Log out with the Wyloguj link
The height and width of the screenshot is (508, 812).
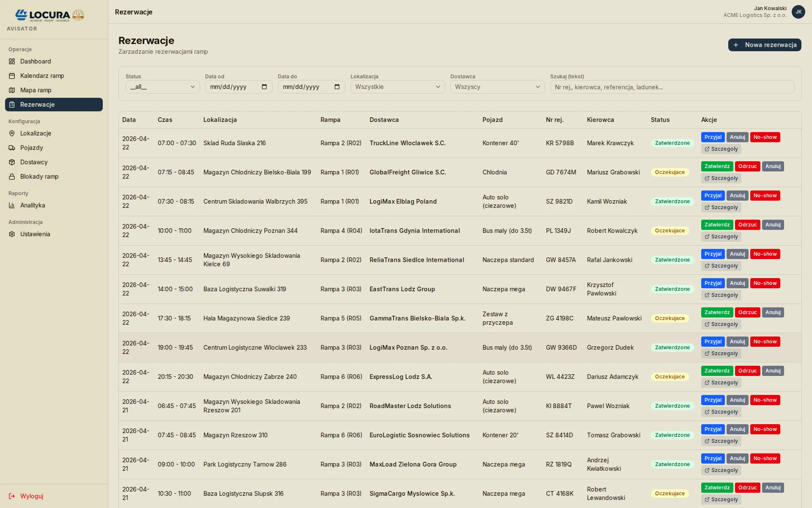26,496
